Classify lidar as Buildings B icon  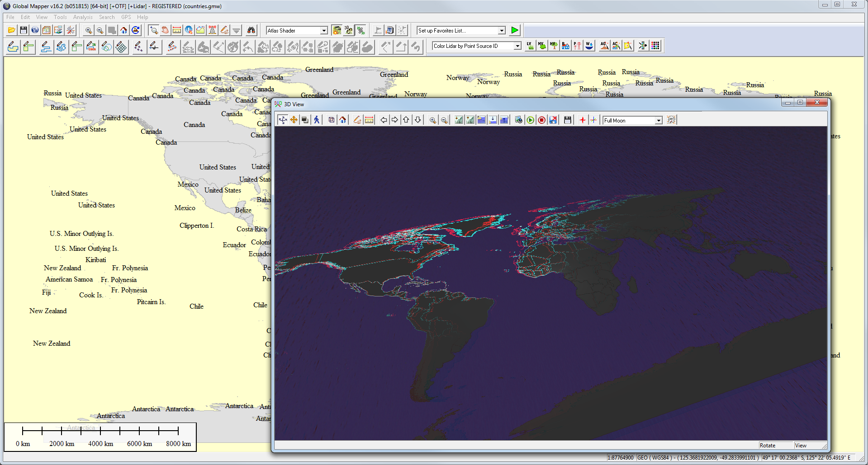coord(565,46)
